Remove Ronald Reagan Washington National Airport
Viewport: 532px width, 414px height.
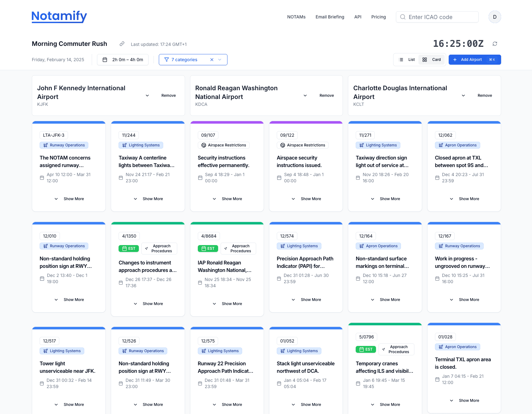point(327,96)
